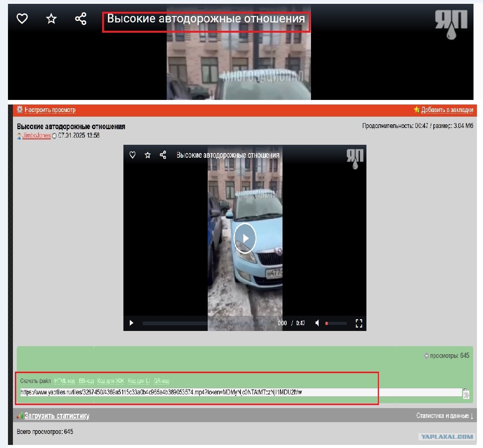The height and width of the screenshot is (448, 483).
Task: Favorite the video using top banner star icon
Action: pyautogui.click(x=51, y=18)
